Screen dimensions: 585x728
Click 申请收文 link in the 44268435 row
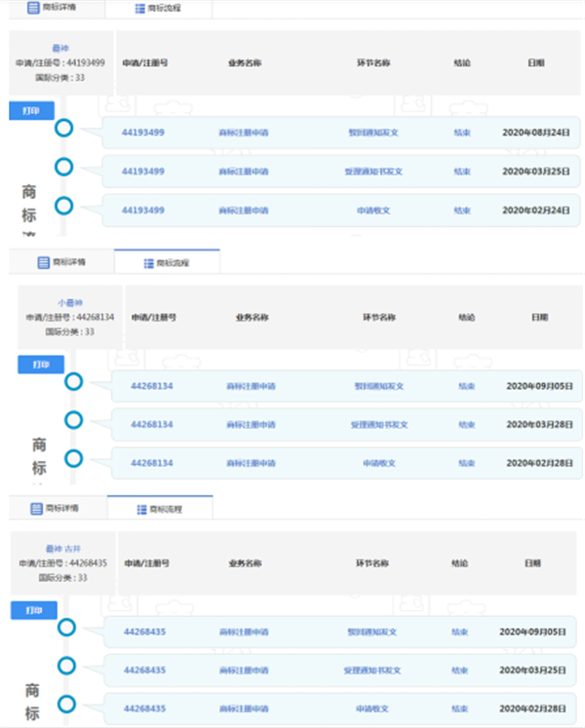[372, 709]
